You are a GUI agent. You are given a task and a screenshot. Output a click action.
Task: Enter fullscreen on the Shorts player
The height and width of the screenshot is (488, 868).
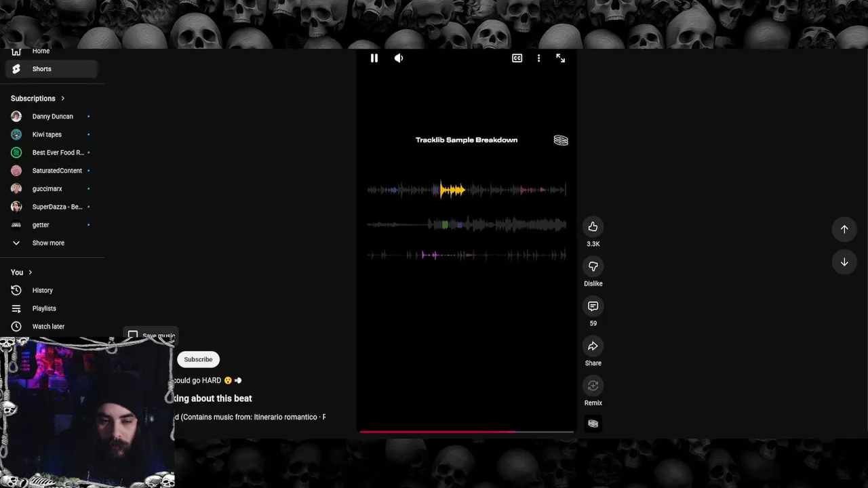point(560,58)
